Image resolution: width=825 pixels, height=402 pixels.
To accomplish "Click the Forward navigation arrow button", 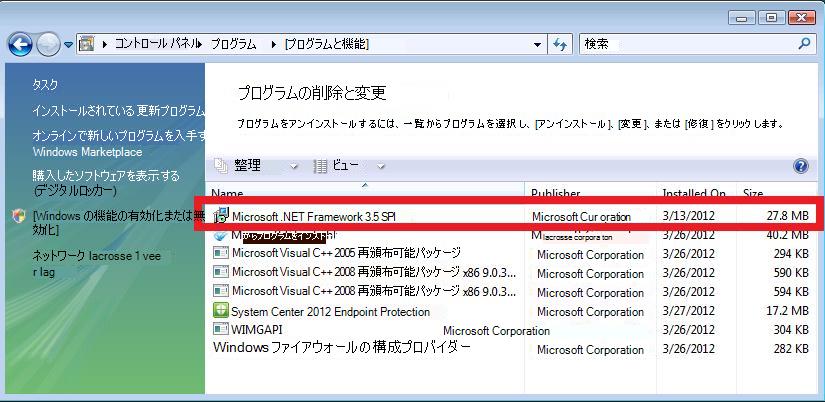I will tap(48, 45).
